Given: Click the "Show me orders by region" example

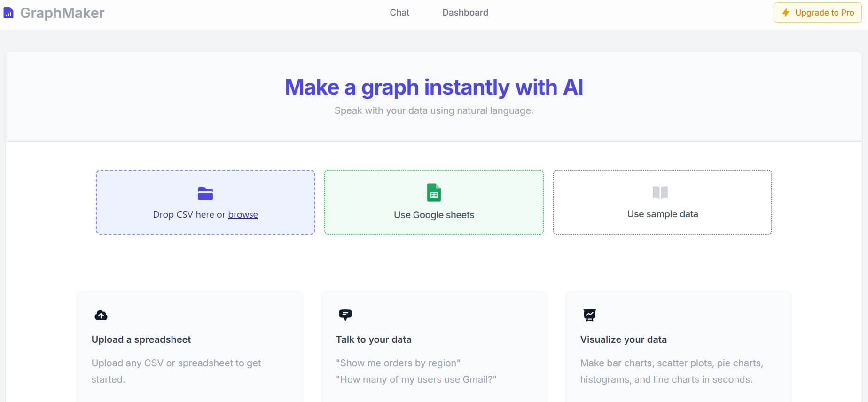Looking at the screenshot, I should click(x=398, y=363).
